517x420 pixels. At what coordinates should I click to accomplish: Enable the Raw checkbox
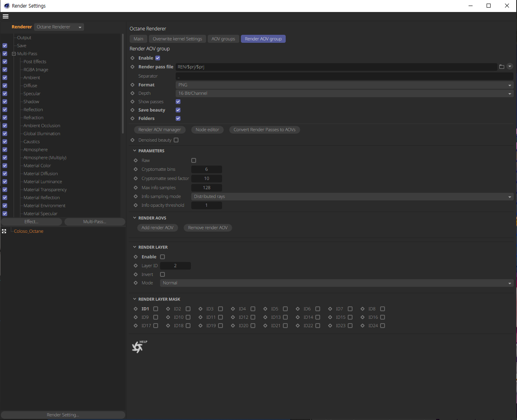coord(194,160)
